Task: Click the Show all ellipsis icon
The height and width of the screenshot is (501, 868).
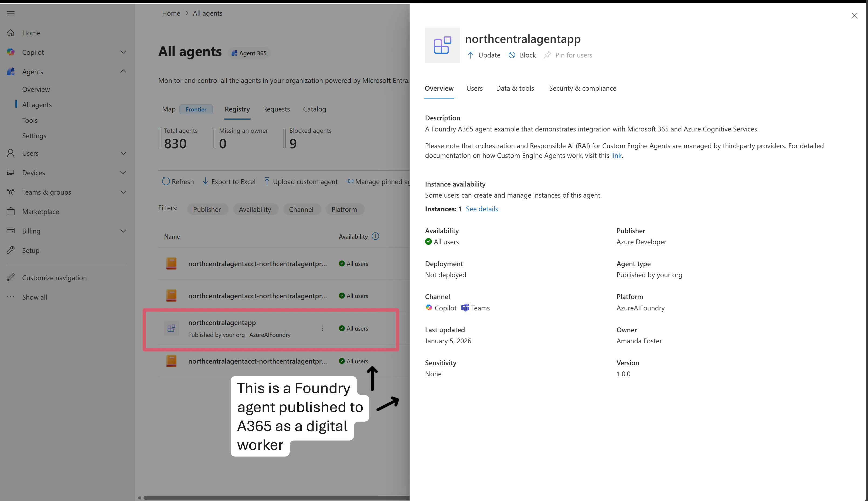Action: pyautogui.click(x=11, y=297)
